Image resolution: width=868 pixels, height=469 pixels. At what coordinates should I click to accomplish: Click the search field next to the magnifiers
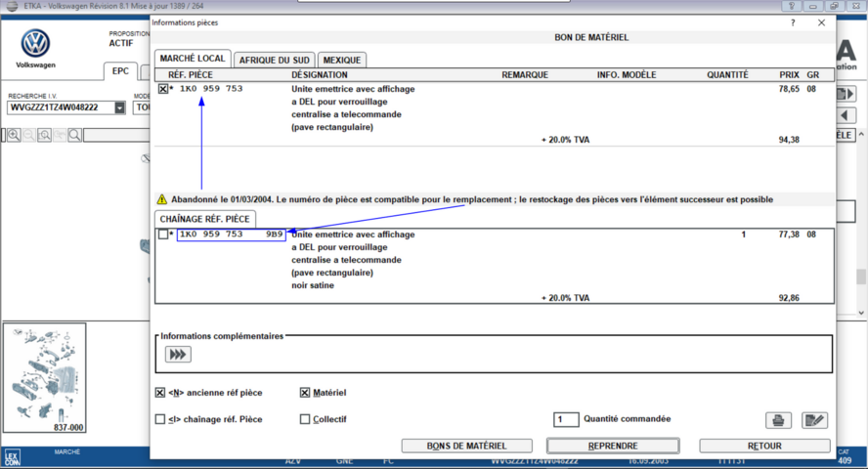pos(116,135)
